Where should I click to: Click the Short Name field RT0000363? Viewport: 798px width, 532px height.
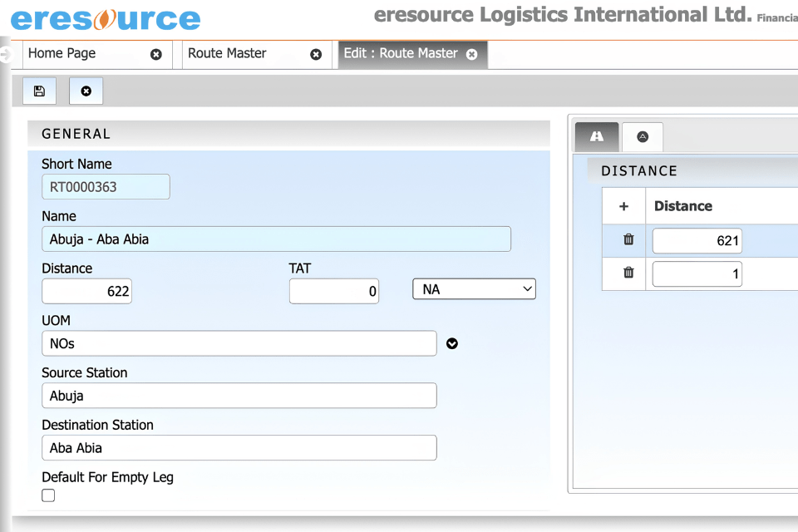[106, 187]
